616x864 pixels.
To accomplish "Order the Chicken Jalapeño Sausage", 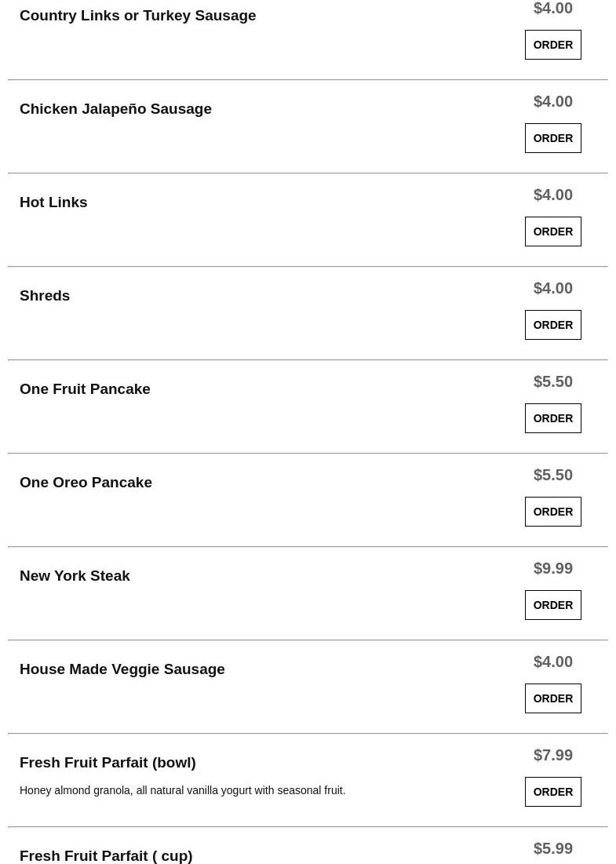I will point(552,138).
